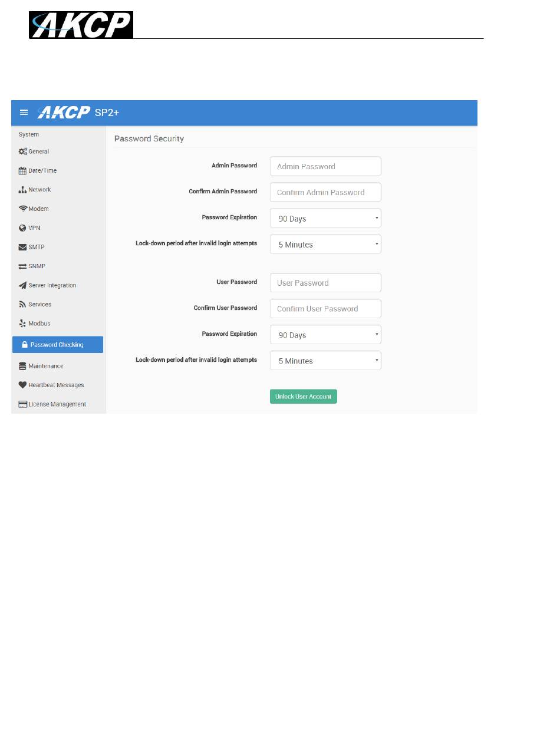The height and width of the screenshot is (739, 560).
Task: Click the Heartbeat Messages heart icon
Action: 22,385
